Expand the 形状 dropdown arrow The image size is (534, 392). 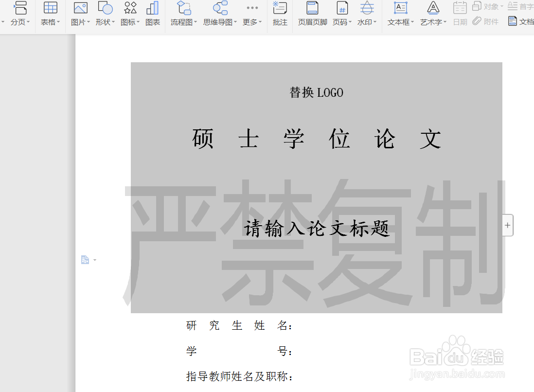click(x=113, y=22)
